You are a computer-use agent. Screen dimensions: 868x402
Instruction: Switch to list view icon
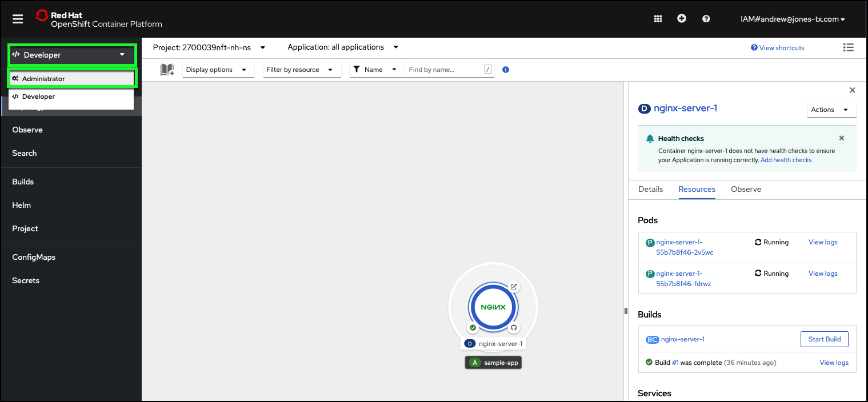(849, 47)
